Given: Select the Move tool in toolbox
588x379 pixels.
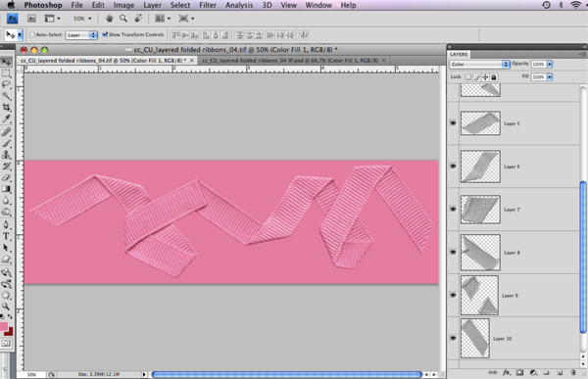Looking at the screenshot, I should click(x=7, y=62).
